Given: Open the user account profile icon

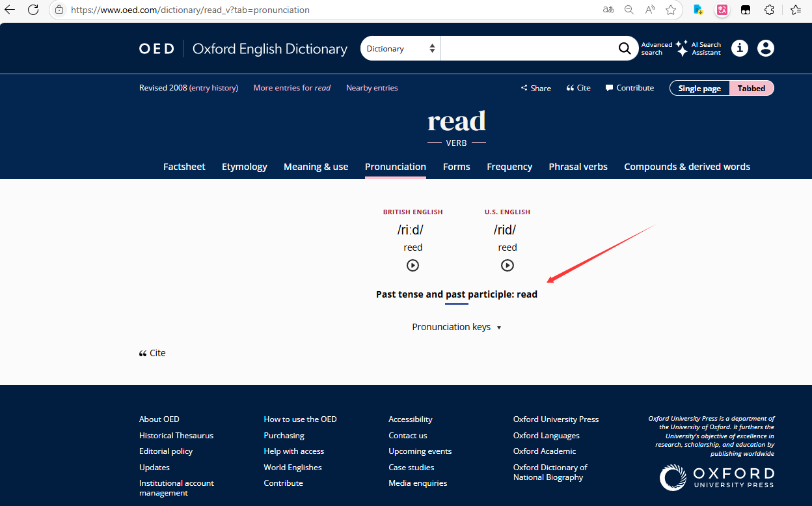Looking at the screenshot, I should [x=766, y=48].
